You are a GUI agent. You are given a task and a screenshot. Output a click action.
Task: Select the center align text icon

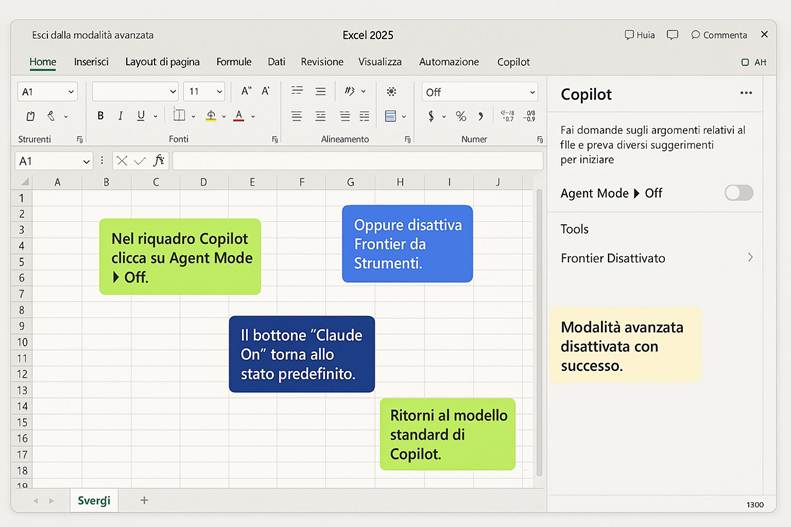(320, 116)
